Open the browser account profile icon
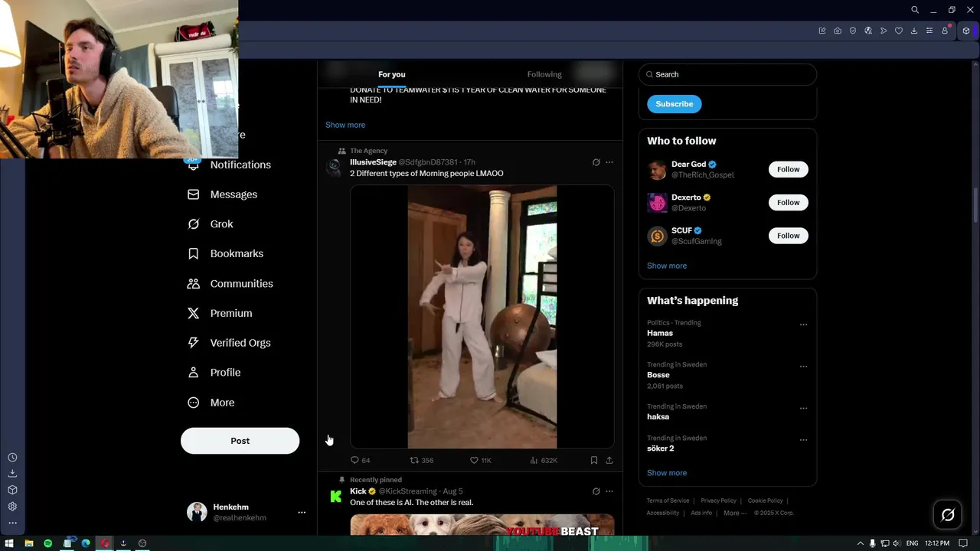The image size is (980, 551). click(946, 31)
